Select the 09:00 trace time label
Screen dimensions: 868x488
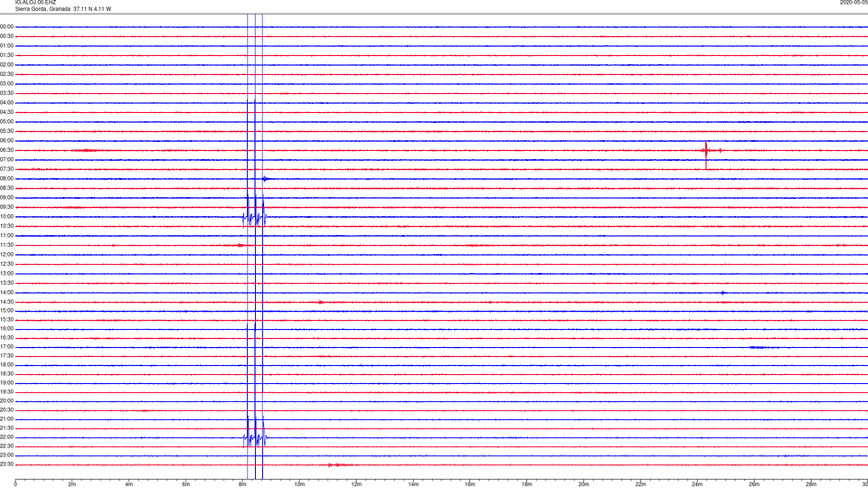(x=6, y=198)
